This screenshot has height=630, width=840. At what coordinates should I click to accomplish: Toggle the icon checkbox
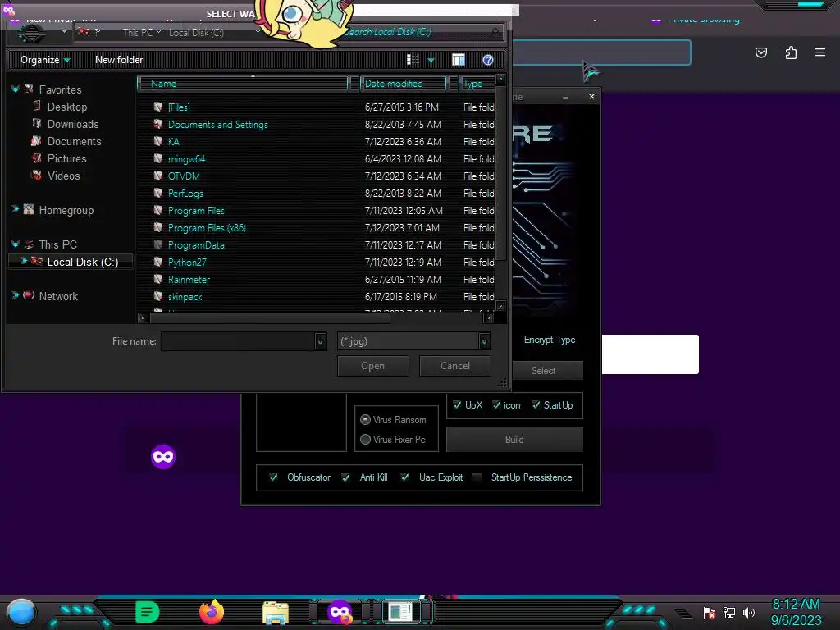coord(496,405)
